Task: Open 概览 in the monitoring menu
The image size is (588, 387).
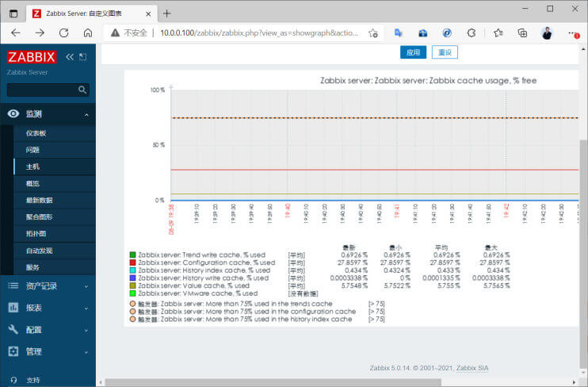Action: (x=32, y=183)
